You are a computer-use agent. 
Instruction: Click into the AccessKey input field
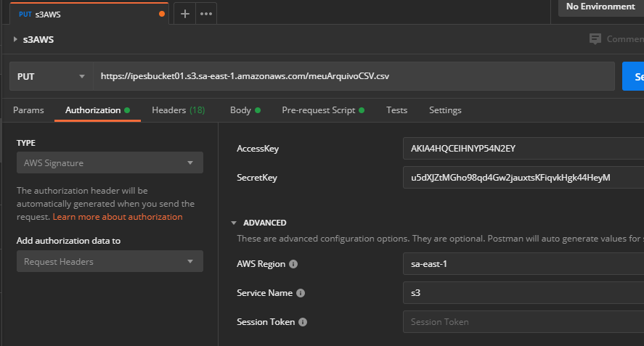pyautogui.click(x=523, y=149)
